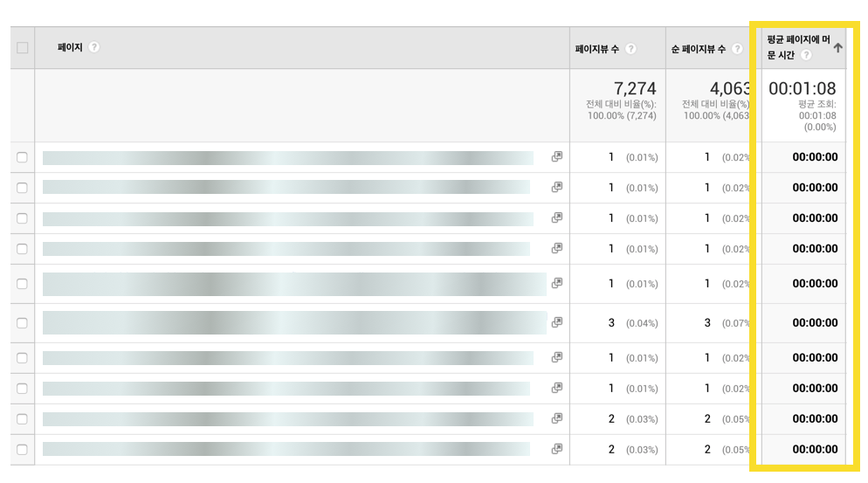Check the first row's checkbox
Screen dimensions: 868x483
coord(22,158)
